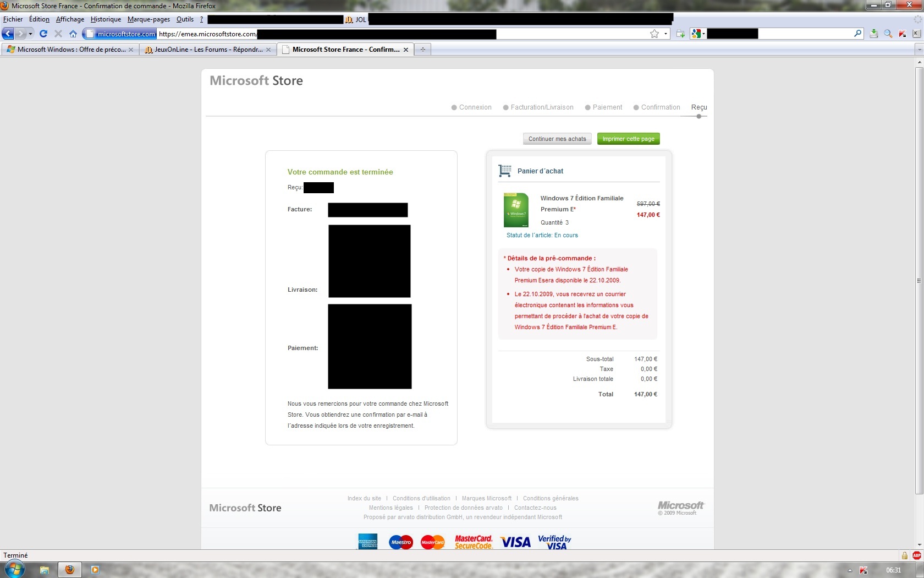The height and width of the screenshot is (578, 924).
Task: Open the Marques Microsoft footer link
Action: click(x=487, y=499)
